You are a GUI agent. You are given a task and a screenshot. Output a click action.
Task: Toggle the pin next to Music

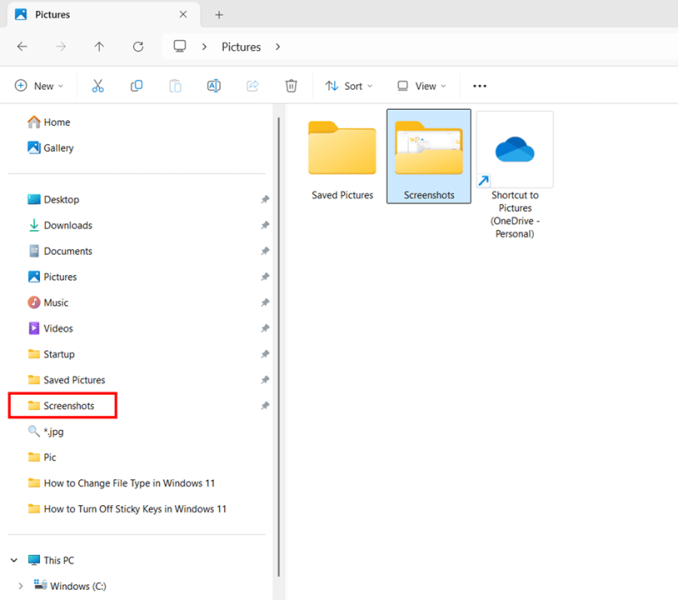265,303
